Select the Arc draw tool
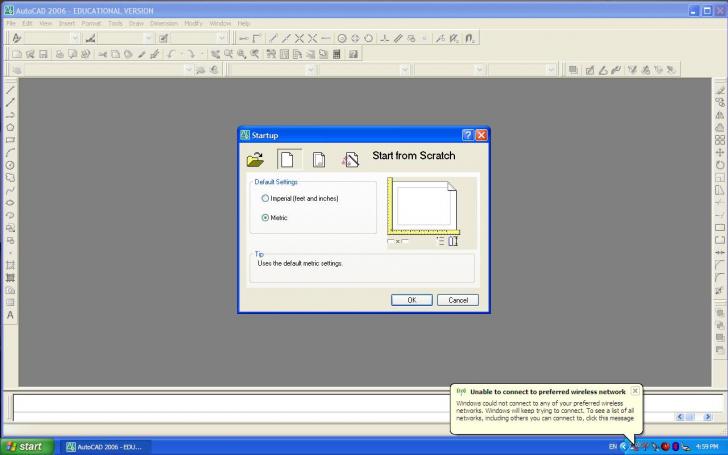 pyautogui.click(x=10, y=153)
